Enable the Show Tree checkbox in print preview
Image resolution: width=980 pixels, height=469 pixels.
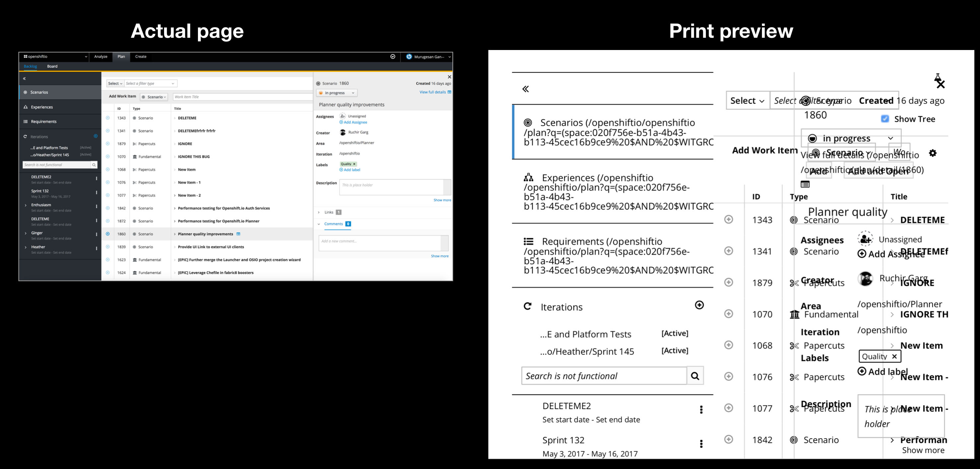(885, 119)
